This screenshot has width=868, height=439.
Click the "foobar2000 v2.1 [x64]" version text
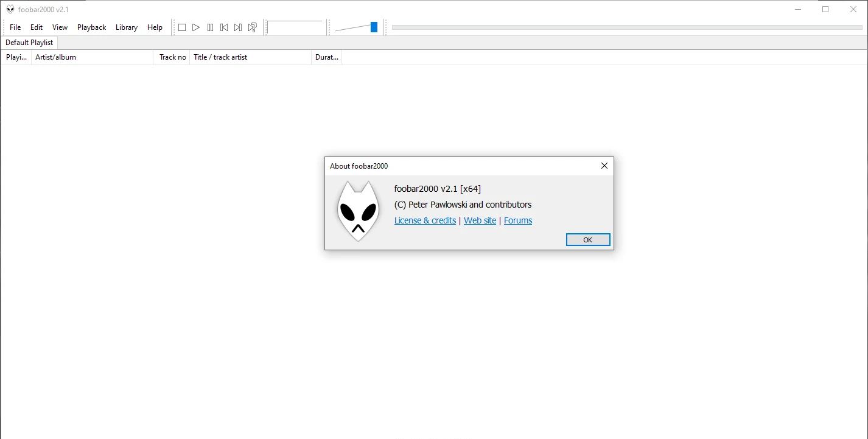point(438,189)
